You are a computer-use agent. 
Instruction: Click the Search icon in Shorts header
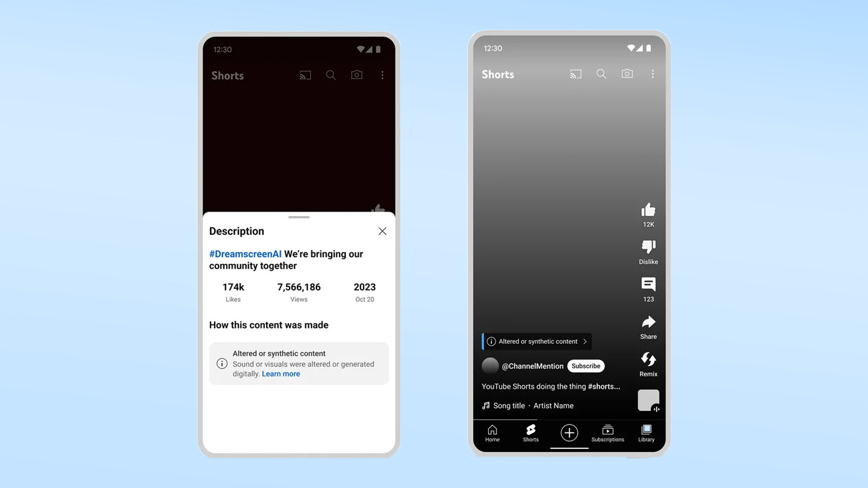pyautogui.click(x=331, y=75)
